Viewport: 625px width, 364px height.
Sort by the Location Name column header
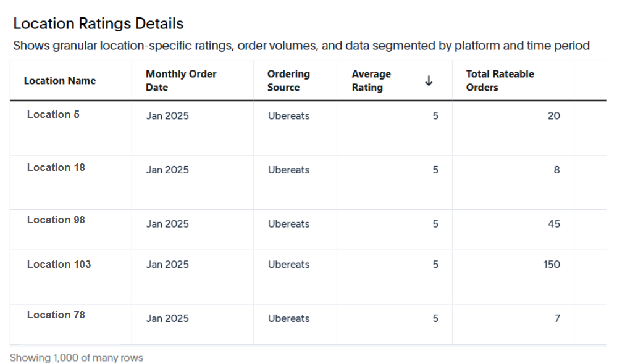60,81
